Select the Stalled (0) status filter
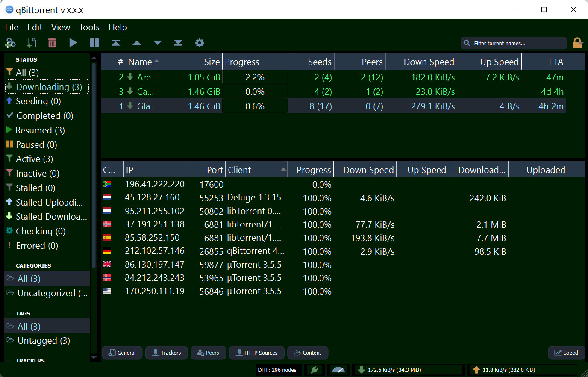588x377 pixels. 47,188
